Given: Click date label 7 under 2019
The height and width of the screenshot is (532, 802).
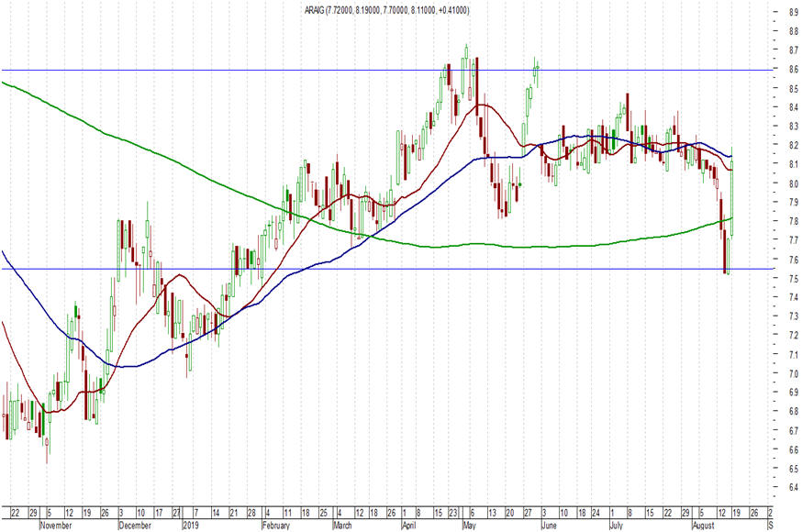Looking at the screenshot, I should pyautogui.click(x=195, y=513).
